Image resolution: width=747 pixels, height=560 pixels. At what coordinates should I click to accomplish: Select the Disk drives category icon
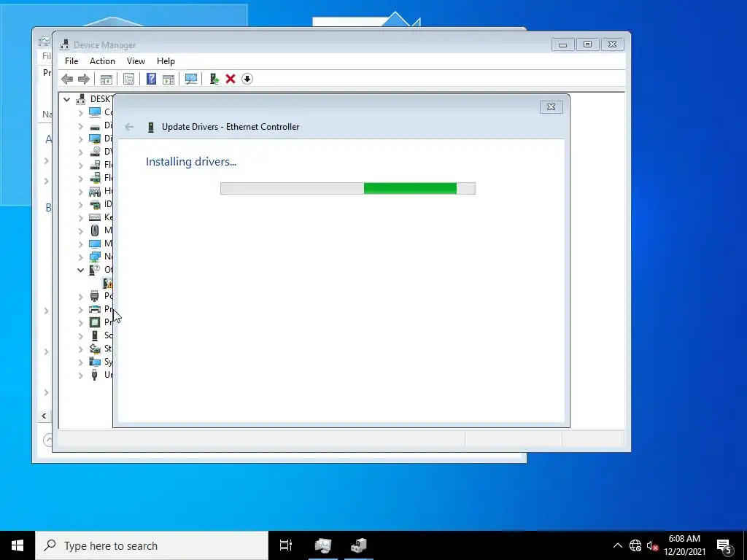[95, 125]
